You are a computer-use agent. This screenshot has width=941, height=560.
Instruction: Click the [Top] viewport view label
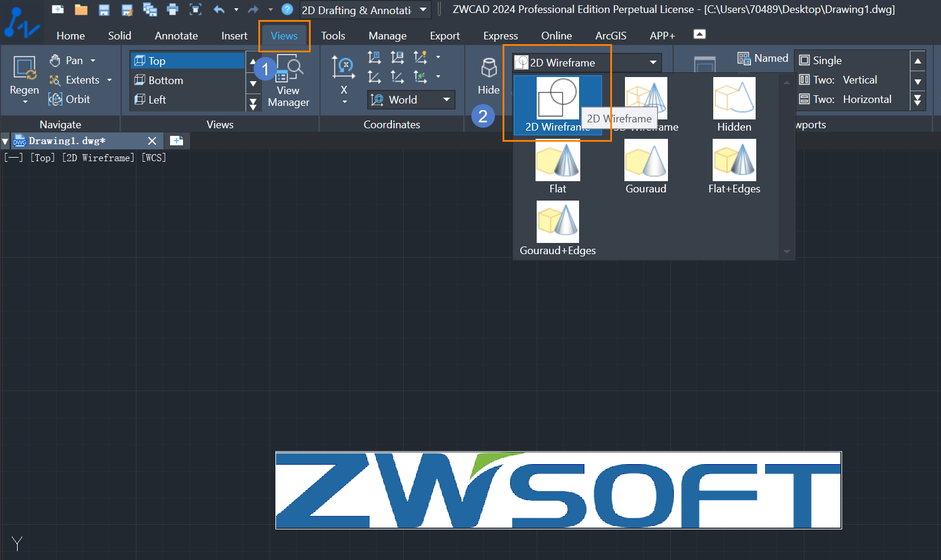click(42, 158)
